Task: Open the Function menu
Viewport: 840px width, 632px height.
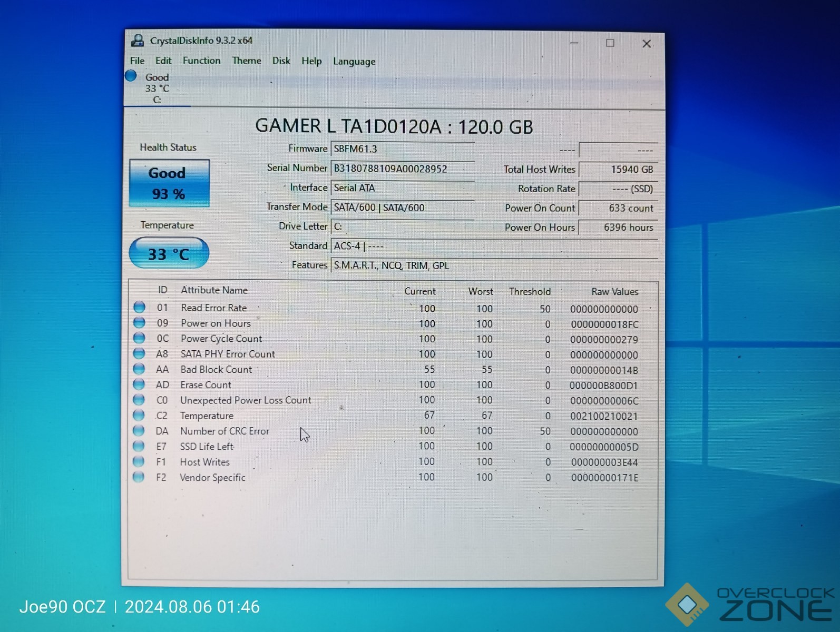Action: [201, 61]
